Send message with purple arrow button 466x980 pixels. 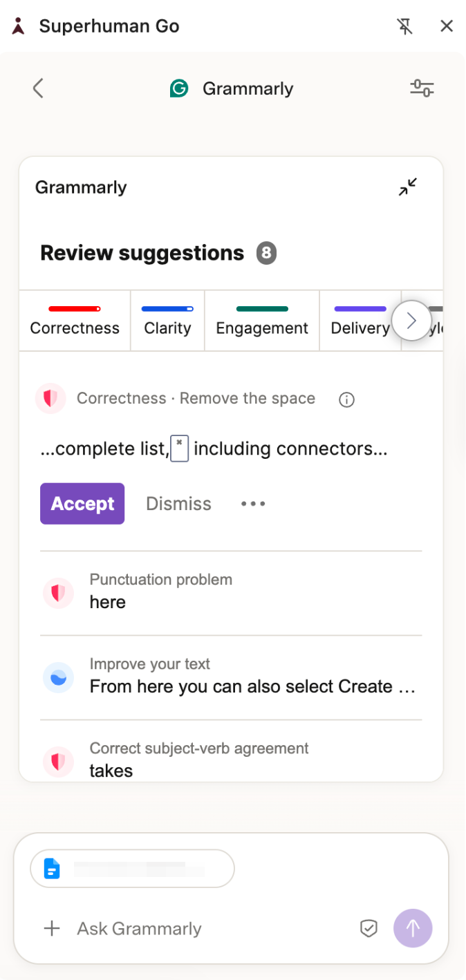tap(413, 927)
